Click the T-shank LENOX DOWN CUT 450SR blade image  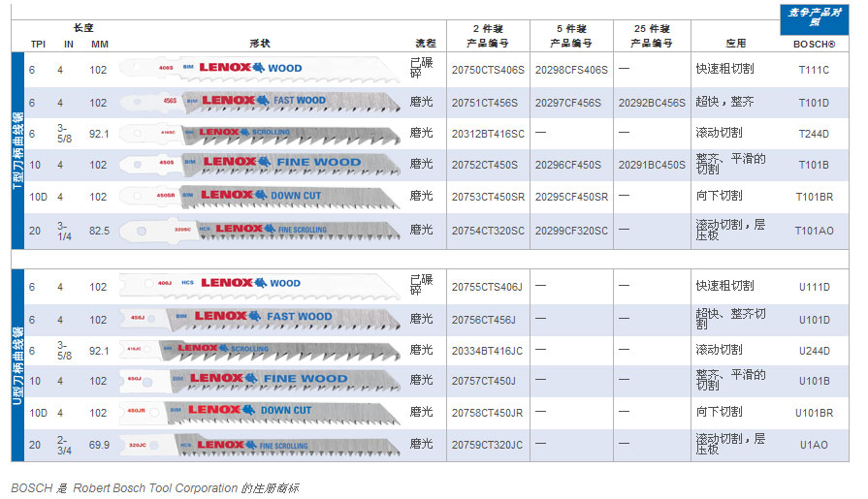[260, 197]
